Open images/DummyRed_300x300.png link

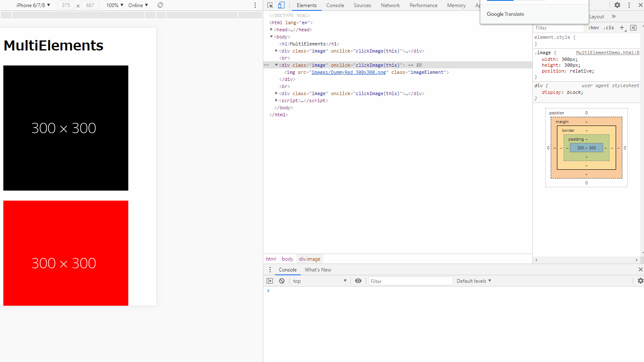(349, 72)
